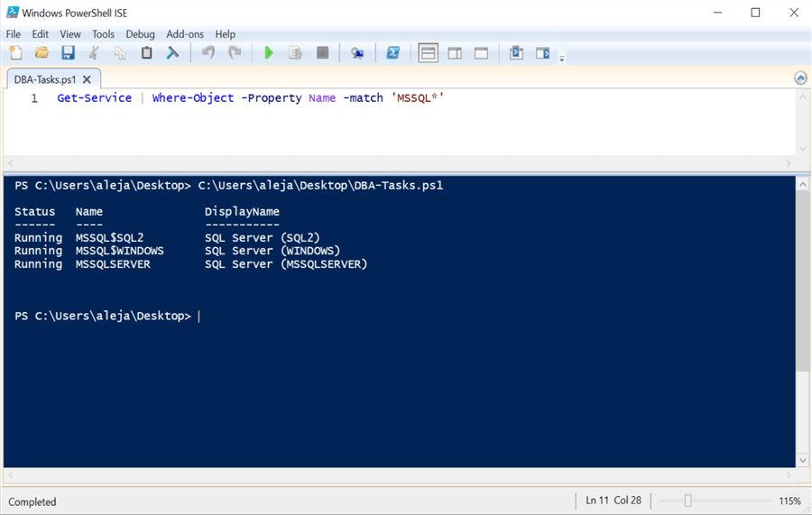Save the script with floppy disk icon
Image resolution: width=812 pixels, height=515 pixels.
pos(68,53)
